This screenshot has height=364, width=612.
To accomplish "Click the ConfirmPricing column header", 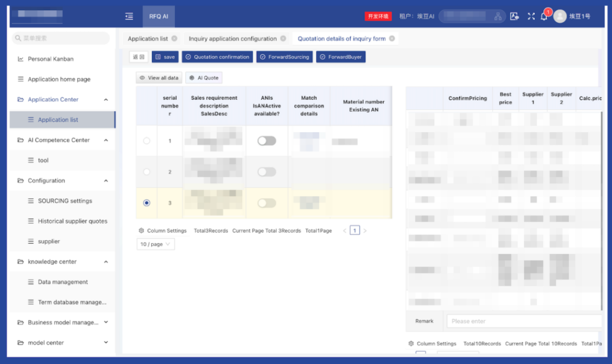I will click(x=467, y=98).
